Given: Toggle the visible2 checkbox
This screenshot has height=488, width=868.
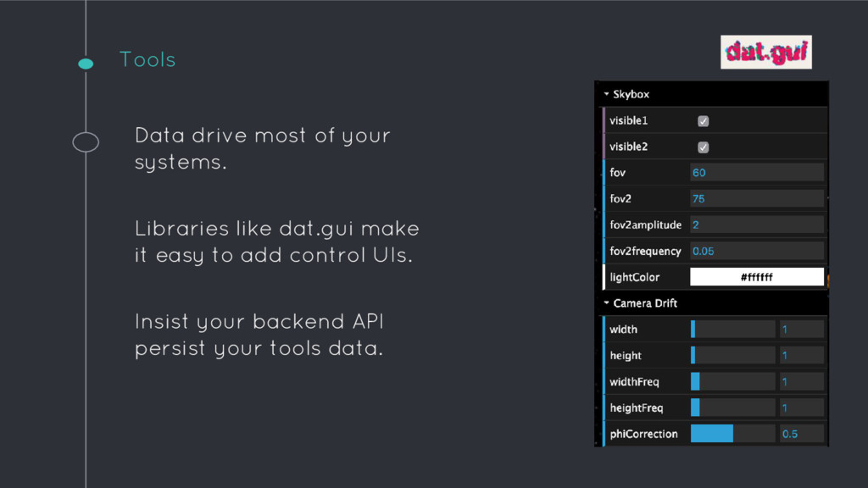Looking at the screenshot, I should pyautogui.click(x=703, y=147).
